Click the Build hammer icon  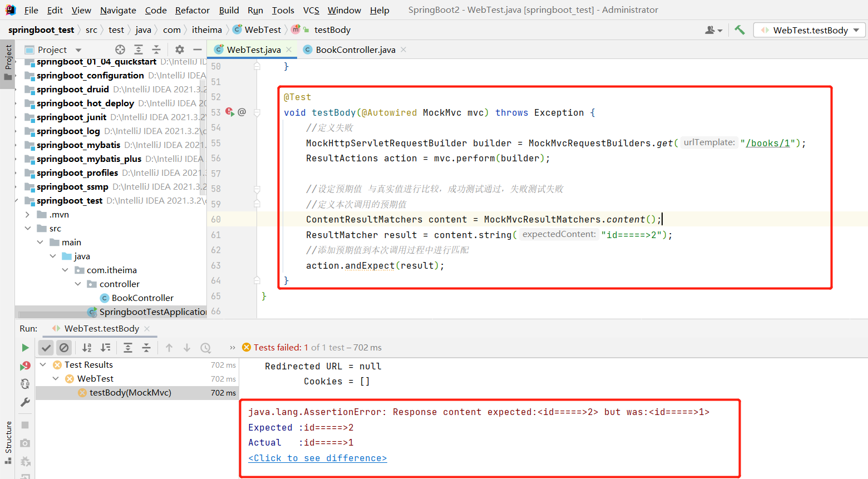(x=739, y=30)
